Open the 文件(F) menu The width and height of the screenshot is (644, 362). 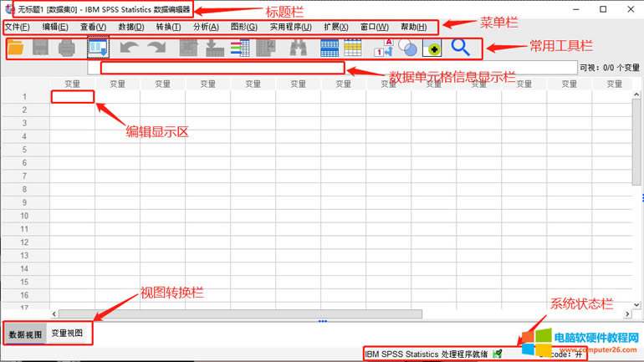click(17, 27)
